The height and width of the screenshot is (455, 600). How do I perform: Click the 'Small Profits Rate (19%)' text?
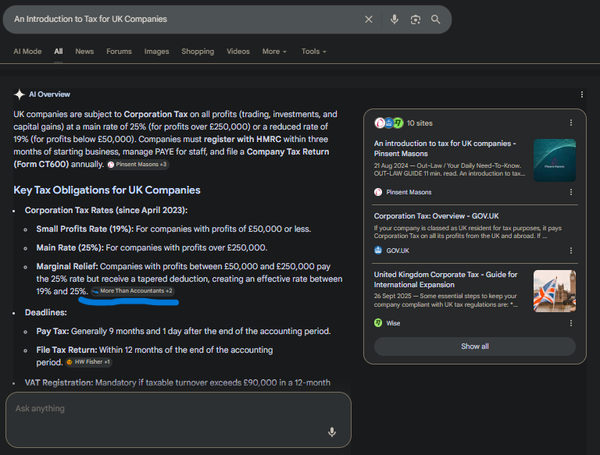[85, 229]
